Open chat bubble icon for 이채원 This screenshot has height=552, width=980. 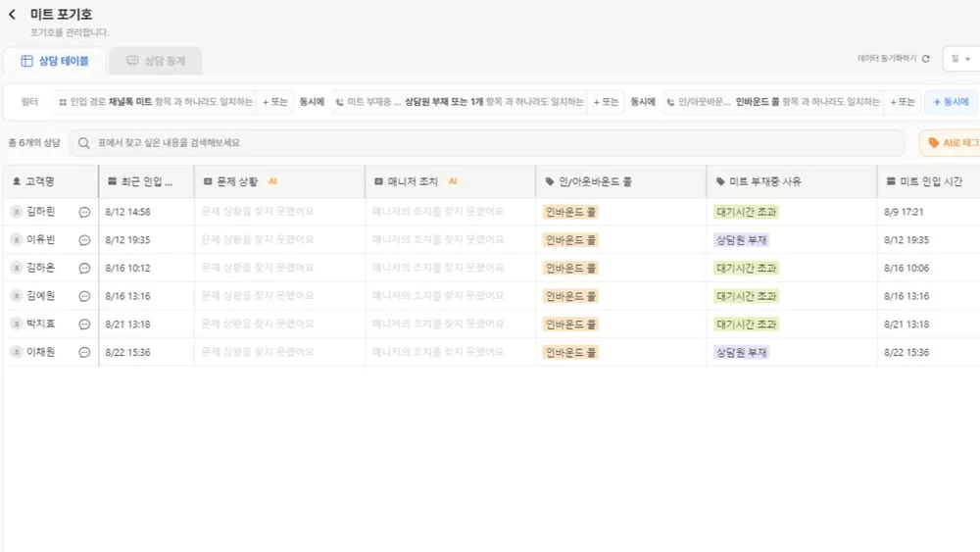[84, 352]
